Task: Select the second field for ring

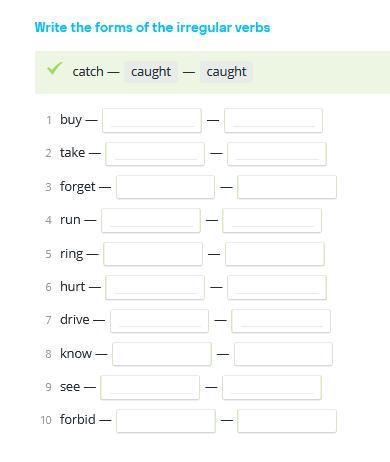Action: pos(275,254)
